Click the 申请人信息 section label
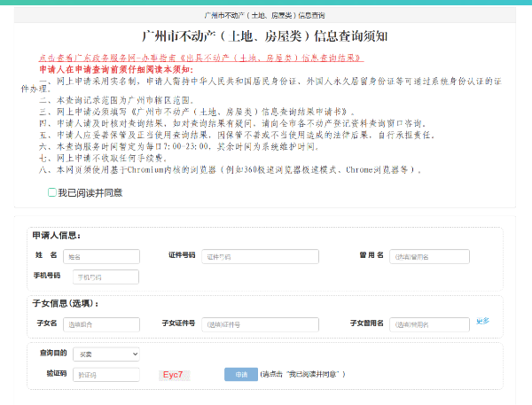The width and height of the screenshot is (532, 405). (x=56, y=236)
